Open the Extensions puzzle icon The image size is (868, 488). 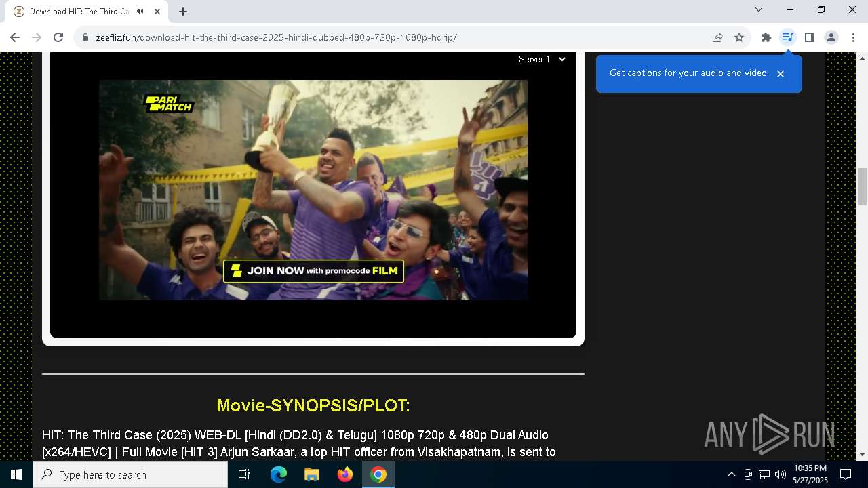pyautogui.click(x=766, y=37)
